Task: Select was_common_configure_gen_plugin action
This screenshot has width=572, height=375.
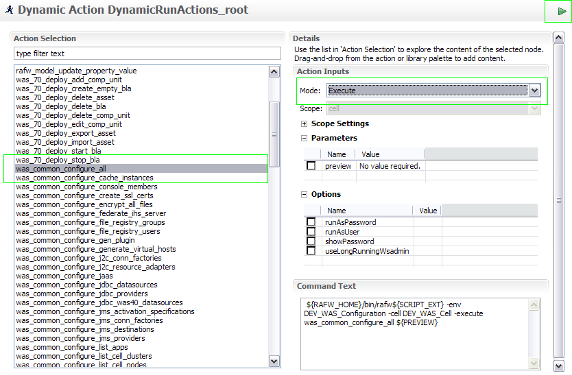Action: pyautogui.click(x=75, y=240)
